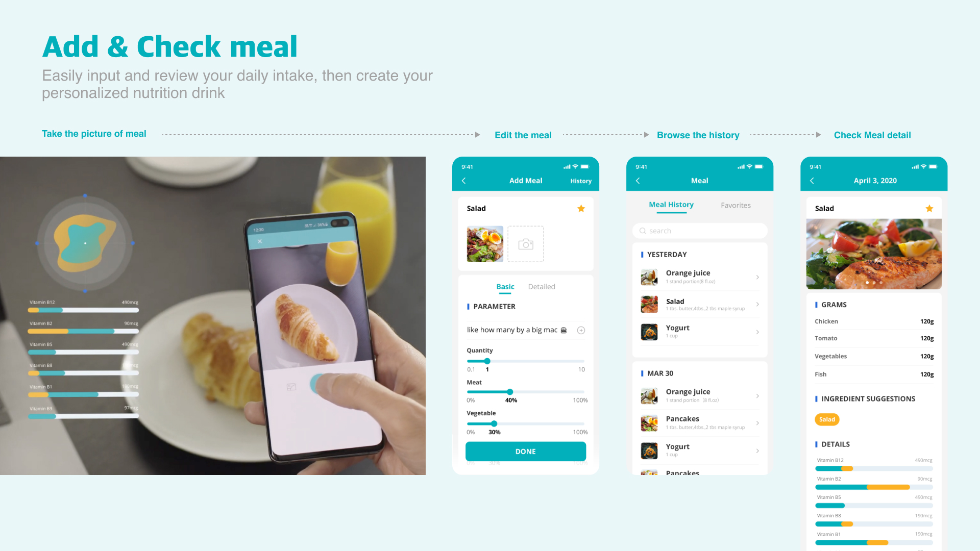Click the star/favorite icon on Salad meal
This screenshot has height=551, width=980.
point(581,208)
